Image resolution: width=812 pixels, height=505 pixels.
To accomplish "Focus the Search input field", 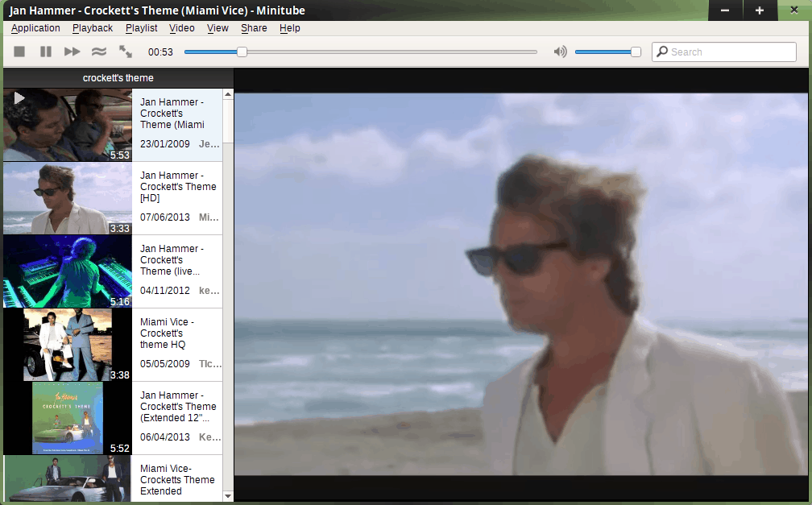I will [724, 52].
